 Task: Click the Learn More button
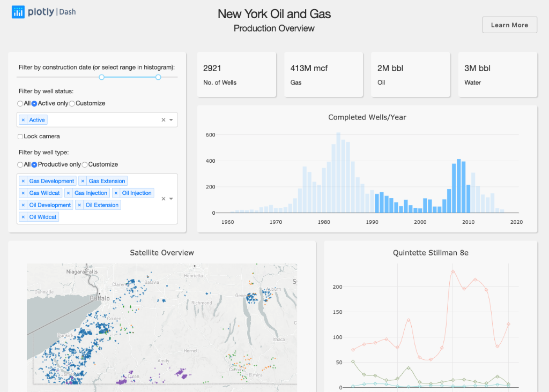click(509, 25)
